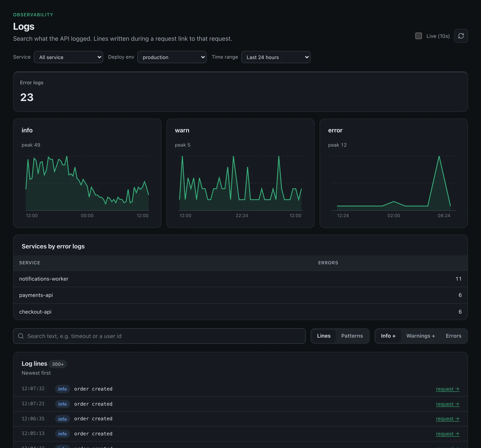This screenshot has width=481, height=448.
Task: Click the notifications-worker service row
Action: (x=240, y=279)
